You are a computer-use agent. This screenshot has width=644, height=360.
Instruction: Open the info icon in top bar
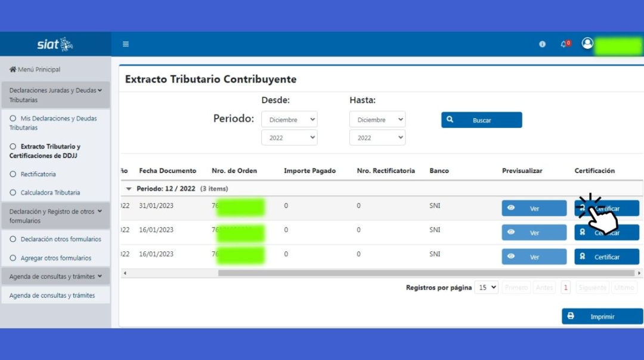point(542,44)
